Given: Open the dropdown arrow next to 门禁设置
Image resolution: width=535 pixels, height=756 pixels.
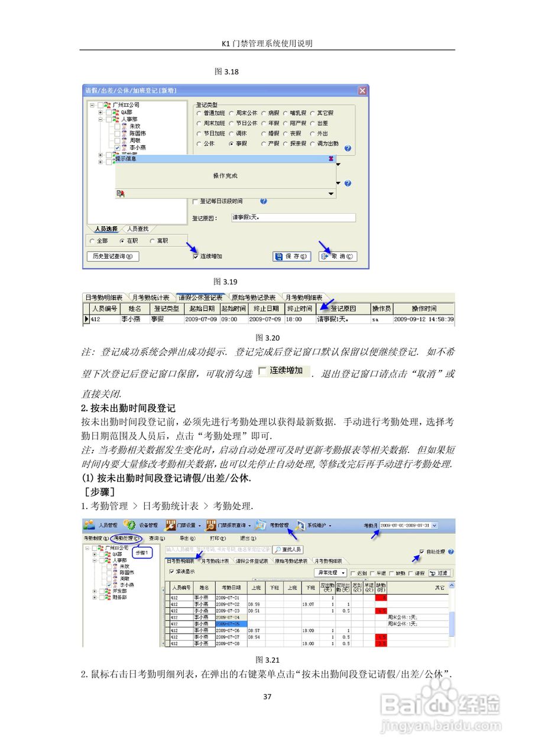Looking at the screenshot, I should [x=199, y=525].
